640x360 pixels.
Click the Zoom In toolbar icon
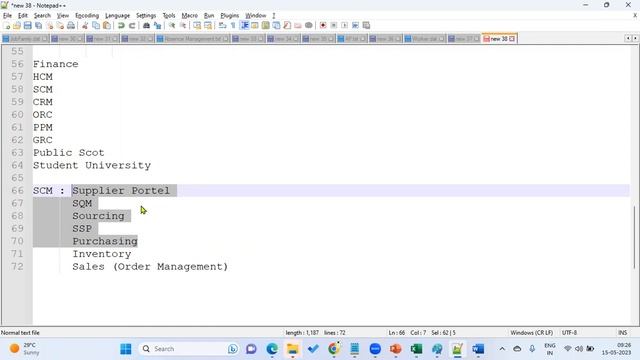[172, 25]
